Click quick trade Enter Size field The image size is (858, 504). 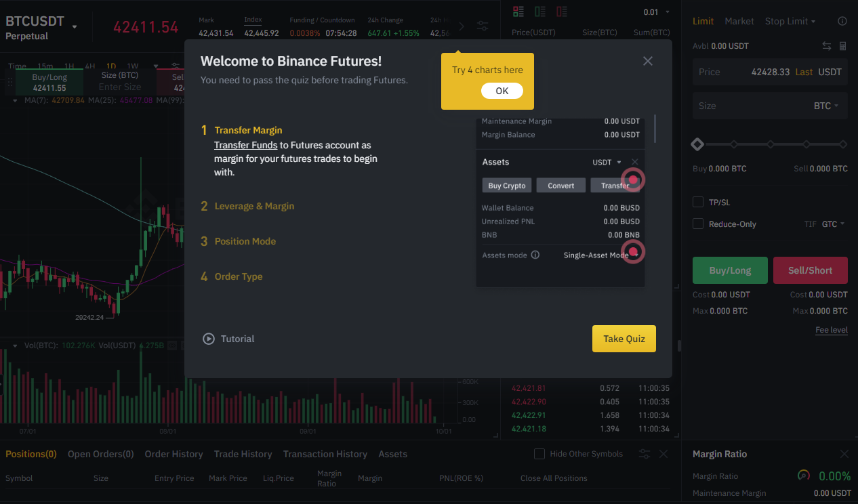click(120, 87)
